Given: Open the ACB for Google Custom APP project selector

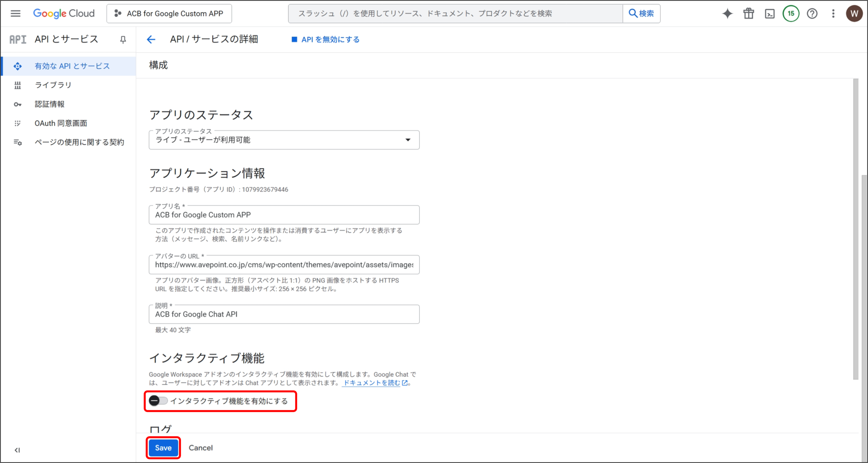Looking at the screenshot, I should 169,14.
